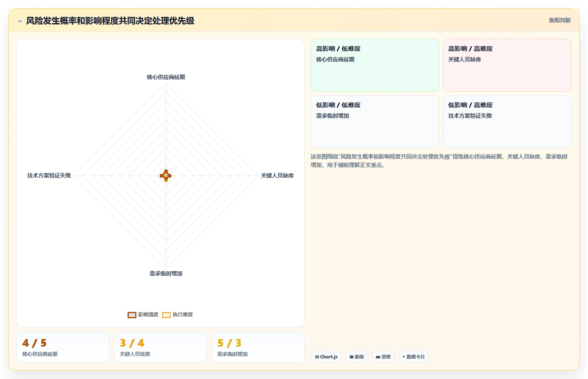The height and width of the screenshot is (379, 588).
Task: Click the radar chart center data point
Action: (166, 175)
